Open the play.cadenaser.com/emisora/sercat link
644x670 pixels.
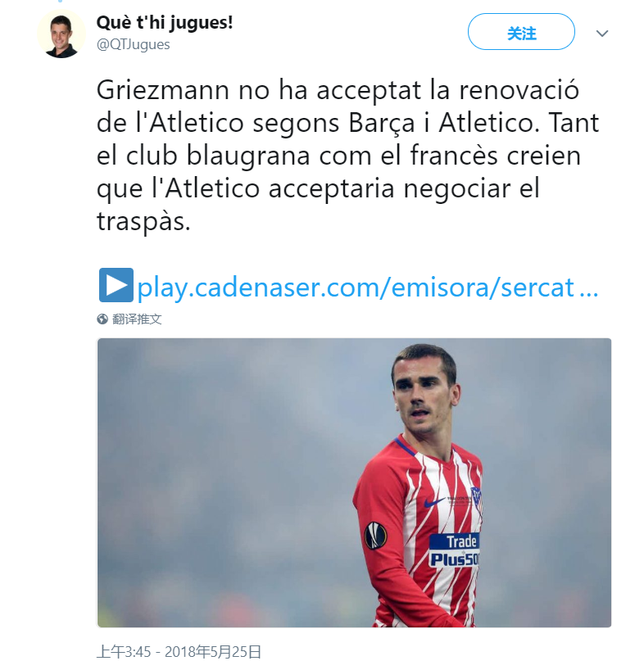point(368,287)
